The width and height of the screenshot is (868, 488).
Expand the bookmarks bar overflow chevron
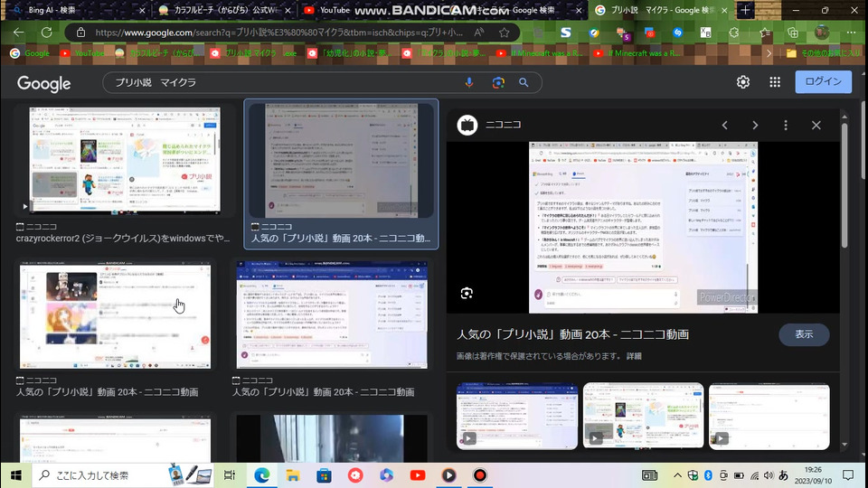769,53
